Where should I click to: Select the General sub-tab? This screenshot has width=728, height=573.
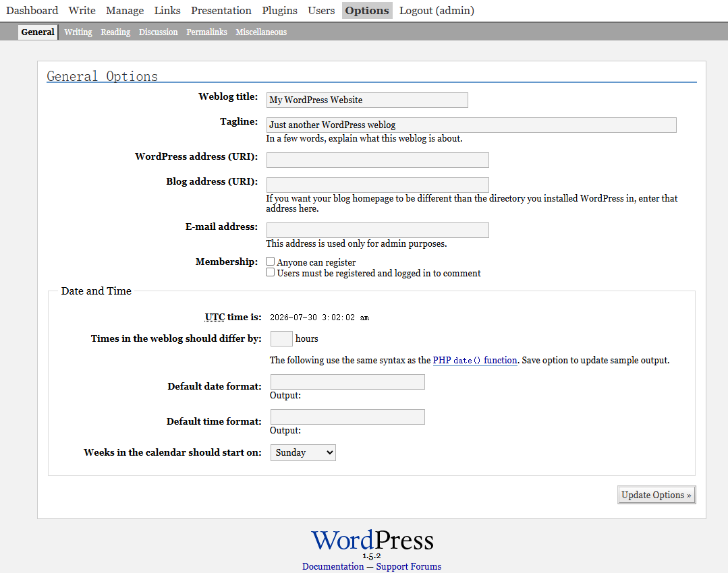[38, 32]
